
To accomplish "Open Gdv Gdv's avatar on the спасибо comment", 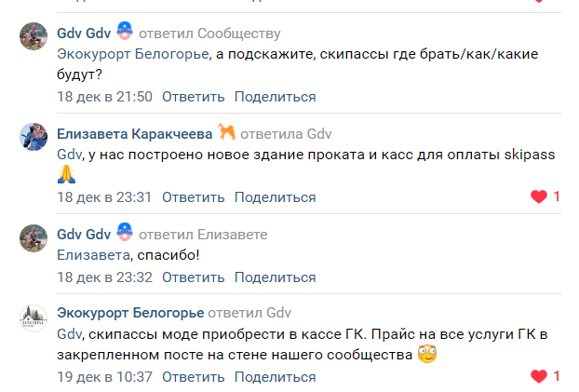I will (x=34, y=238).
